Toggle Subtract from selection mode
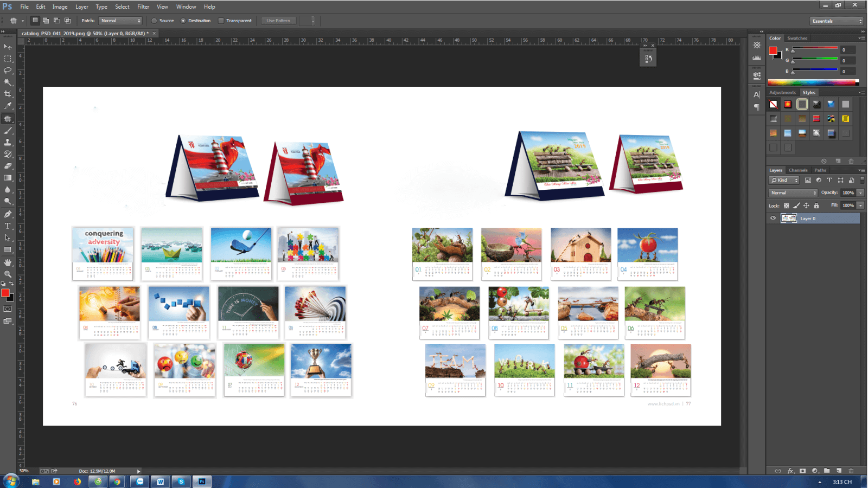Viewport: 868px width, 488px height. tap(56, 21)
